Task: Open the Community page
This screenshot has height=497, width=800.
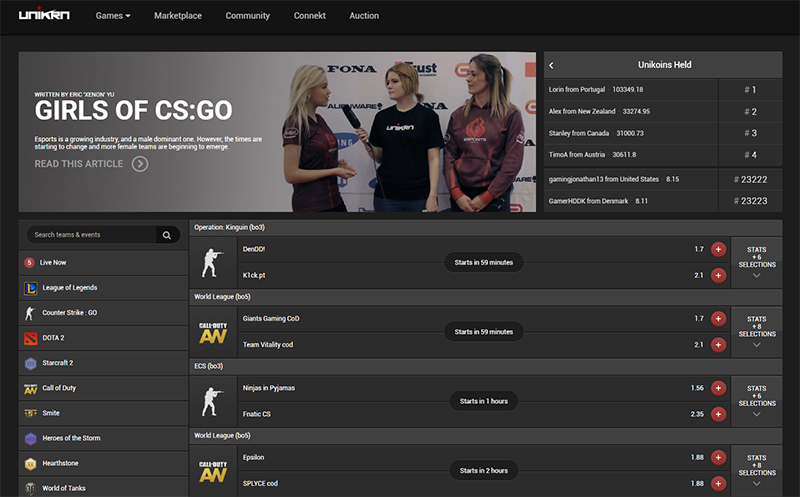Action: pos(247,16)
